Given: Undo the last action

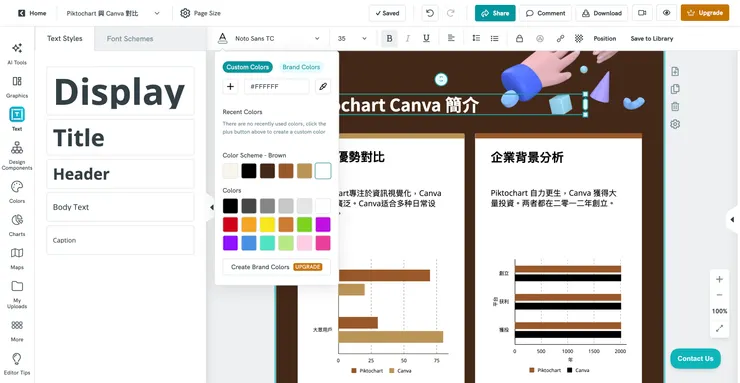Looking at the screenshot, I should (x=430, y=13).
